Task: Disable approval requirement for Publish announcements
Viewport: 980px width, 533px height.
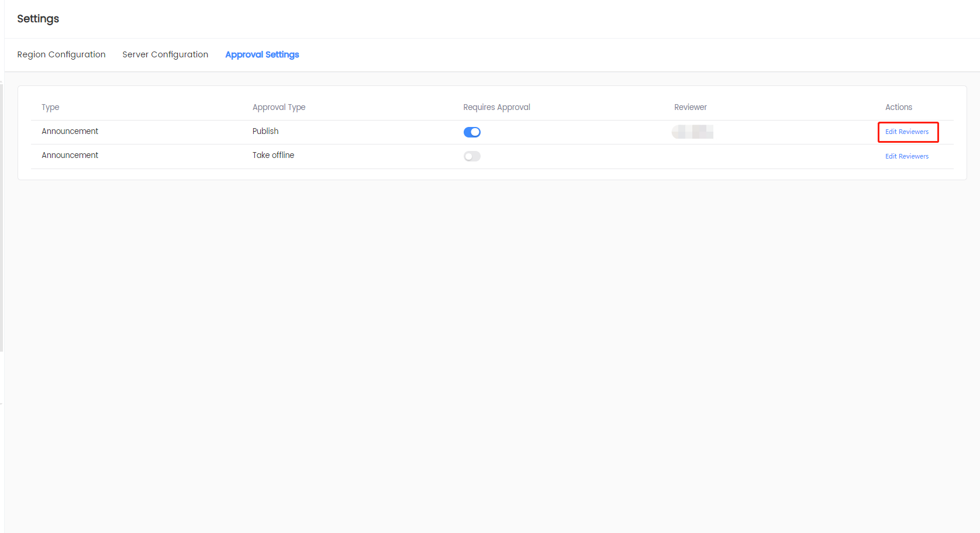Action: pos(472,132)
